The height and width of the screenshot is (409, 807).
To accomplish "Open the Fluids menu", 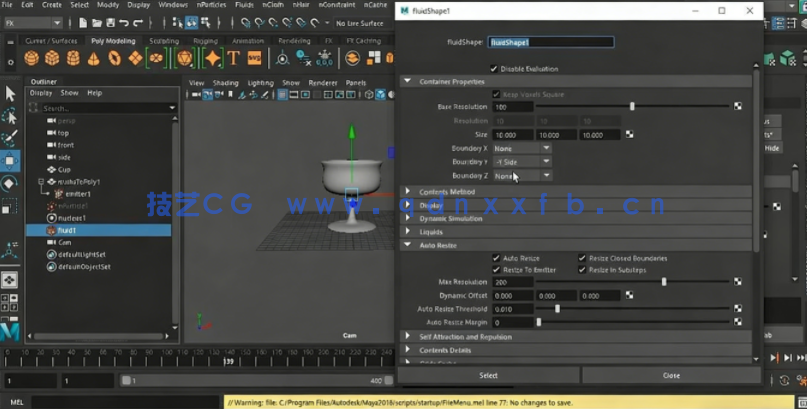I will (243, 5).
